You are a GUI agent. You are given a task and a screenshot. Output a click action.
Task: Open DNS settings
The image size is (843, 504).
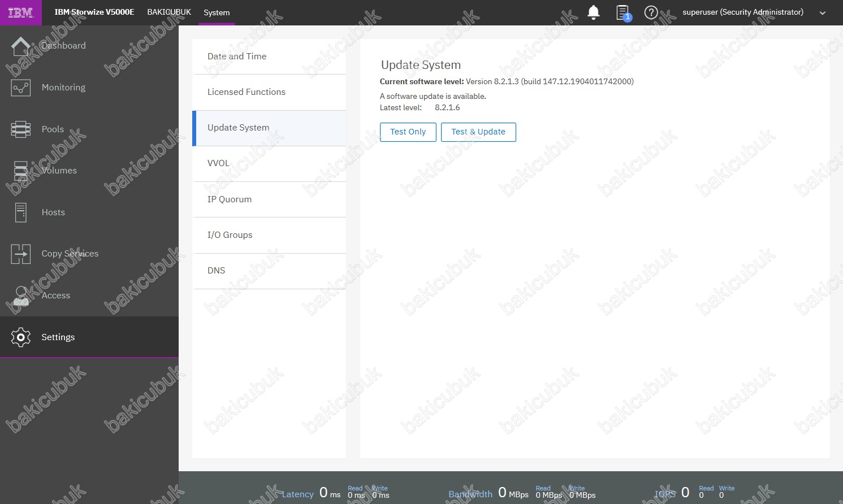point(269,271)
